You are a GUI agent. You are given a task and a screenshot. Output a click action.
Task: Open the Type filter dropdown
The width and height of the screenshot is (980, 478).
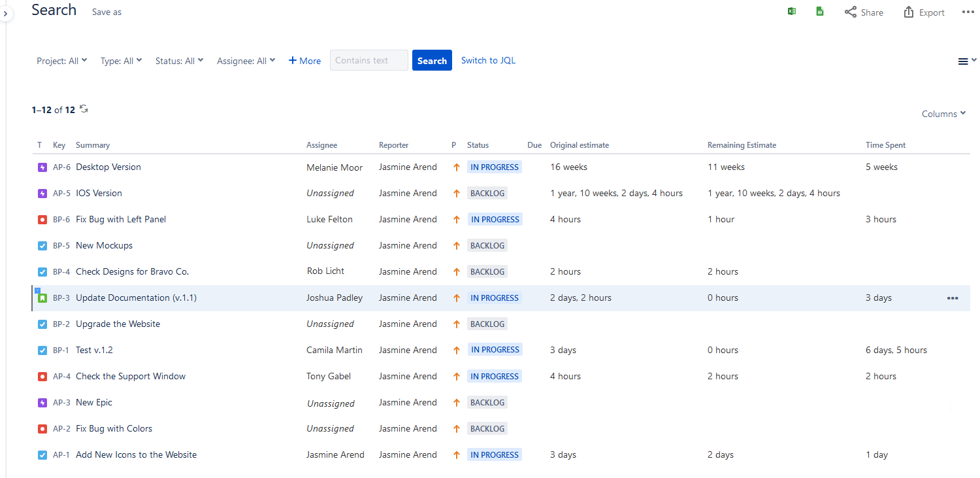121,61
